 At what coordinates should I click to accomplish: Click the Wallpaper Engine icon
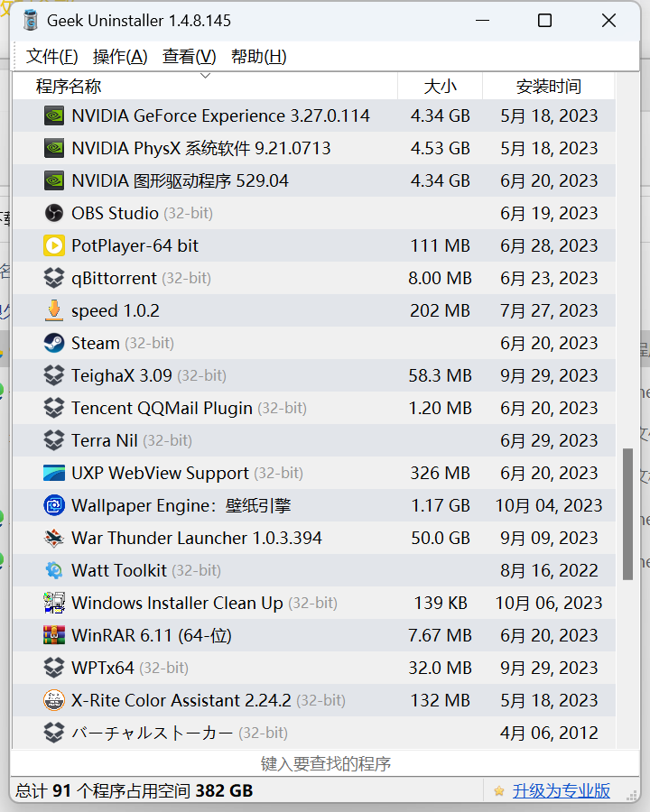(x=54, y=505)
